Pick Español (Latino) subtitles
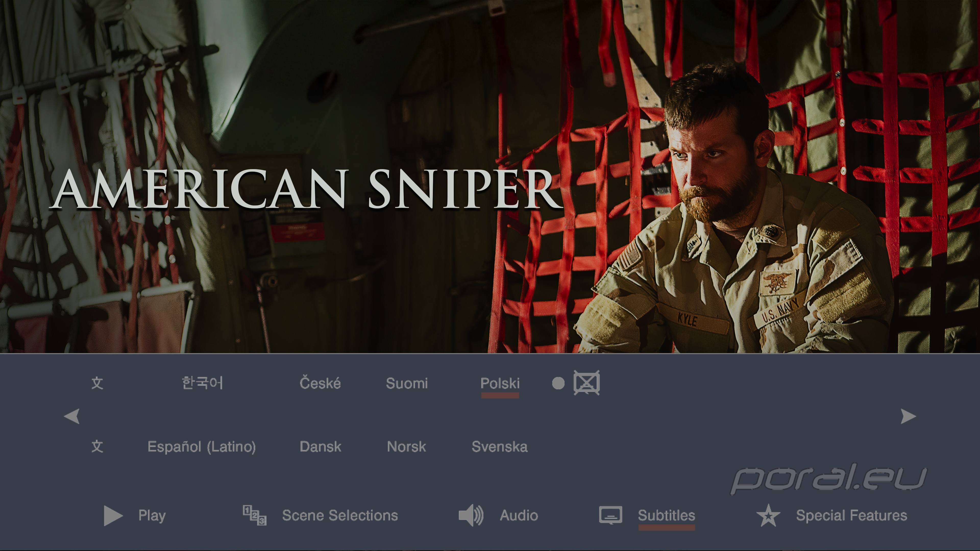The height and width of the screenshot is (551, 980). pyautogui.click(x=202, y=447)
